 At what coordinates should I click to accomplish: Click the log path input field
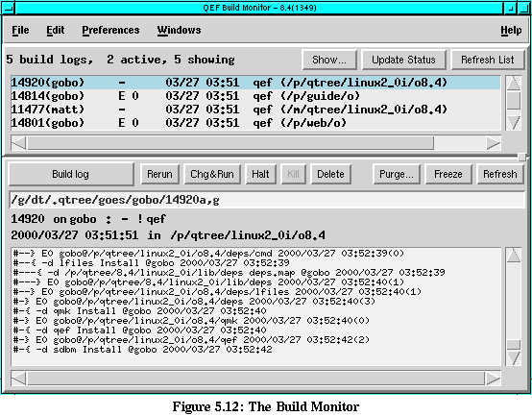click(267, 200)
